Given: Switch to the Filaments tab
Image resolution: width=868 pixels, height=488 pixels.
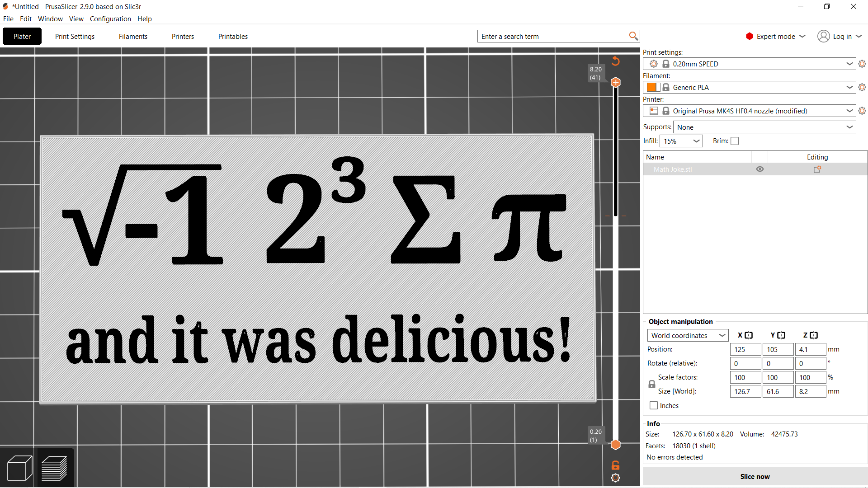Looking at the screenshot, I should point(133,36).
